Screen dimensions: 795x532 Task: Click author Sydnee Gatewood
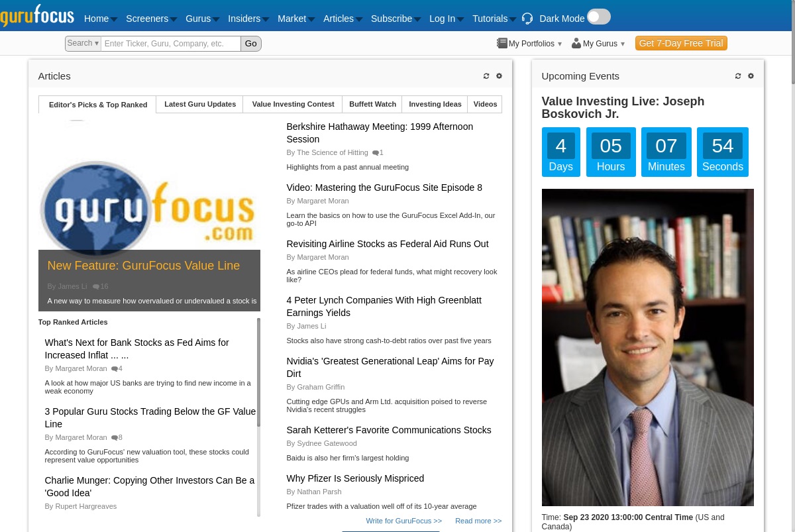[327, 443]
